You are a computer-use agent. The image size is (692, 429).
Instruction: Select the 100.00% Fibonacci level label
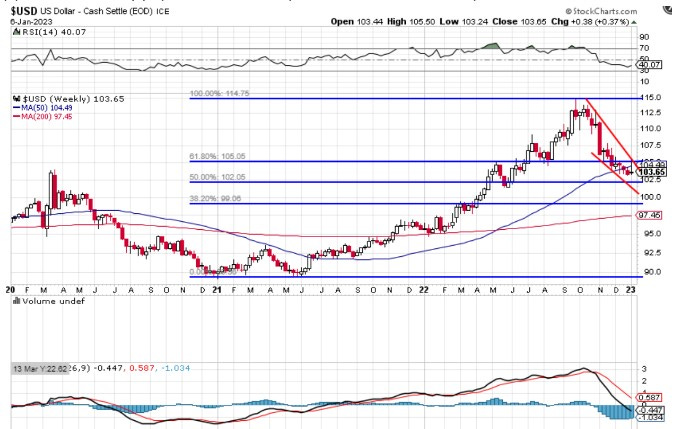coord(220,94)
